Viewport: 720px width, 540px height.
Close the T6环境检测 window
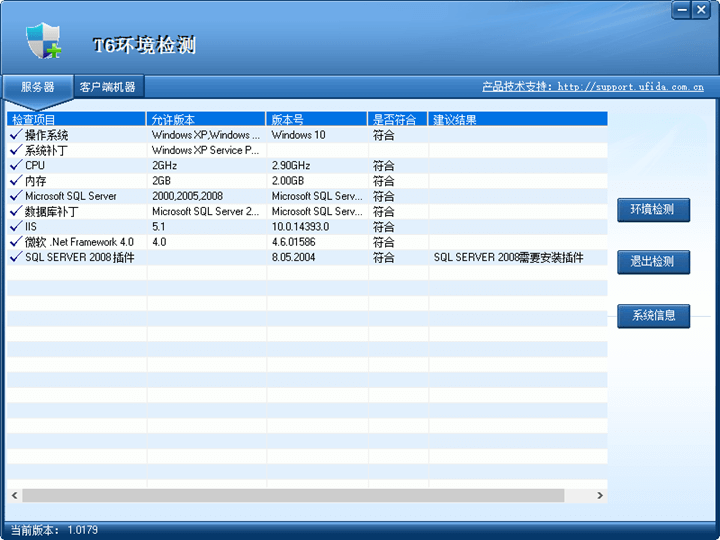701,10
